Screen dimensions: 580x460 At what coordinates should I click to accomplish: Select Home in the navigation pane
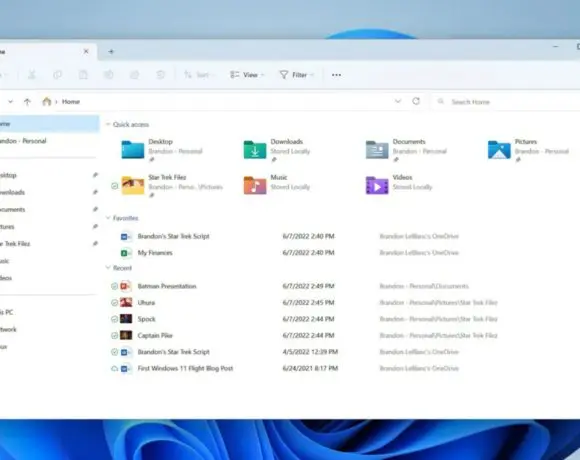[x=50, y=124]
